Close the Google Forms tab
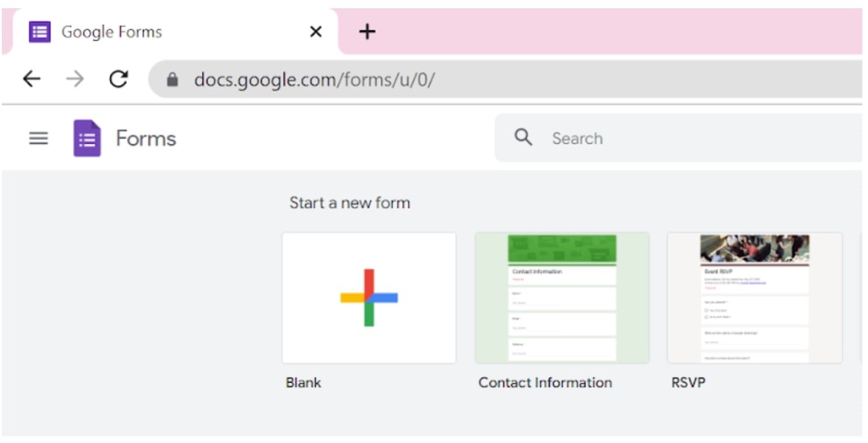Screen dimensions: 868x443 tap(316, 31)
